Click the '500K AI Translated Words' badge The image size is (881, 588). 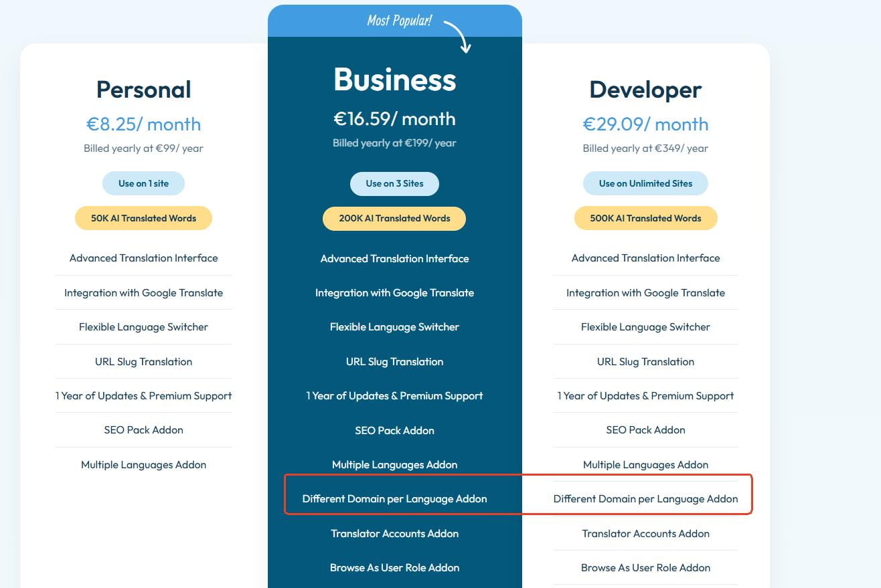pos(645,218)
